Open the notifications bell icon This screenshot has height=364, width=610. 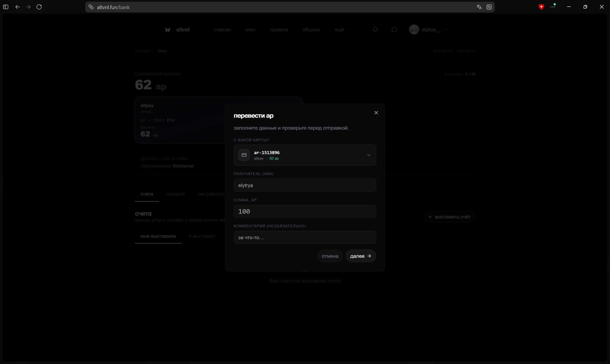375,30
